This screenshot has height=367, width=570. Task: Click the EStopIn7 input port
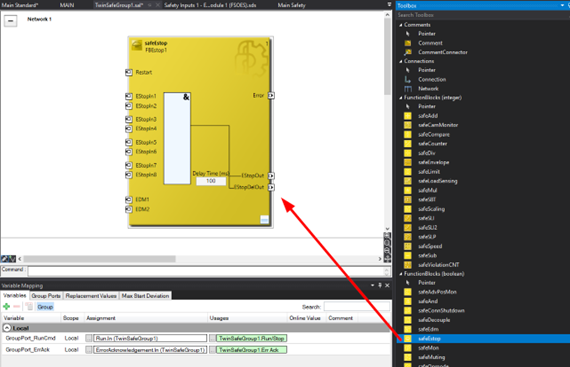click(x=129, y=165)
